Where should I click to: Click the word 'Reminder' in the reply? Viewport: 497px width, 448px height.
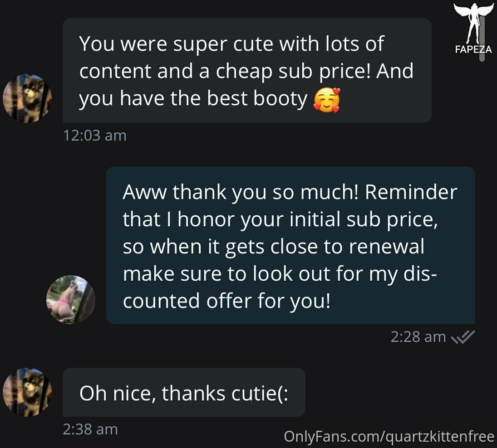click(x=411, y=192)
